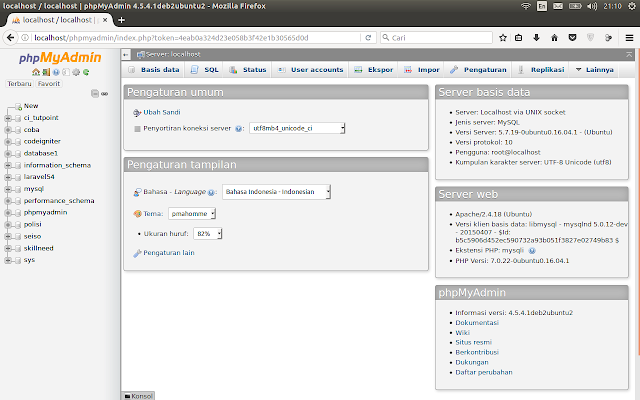Open the Basis data tab

(154, 70)
